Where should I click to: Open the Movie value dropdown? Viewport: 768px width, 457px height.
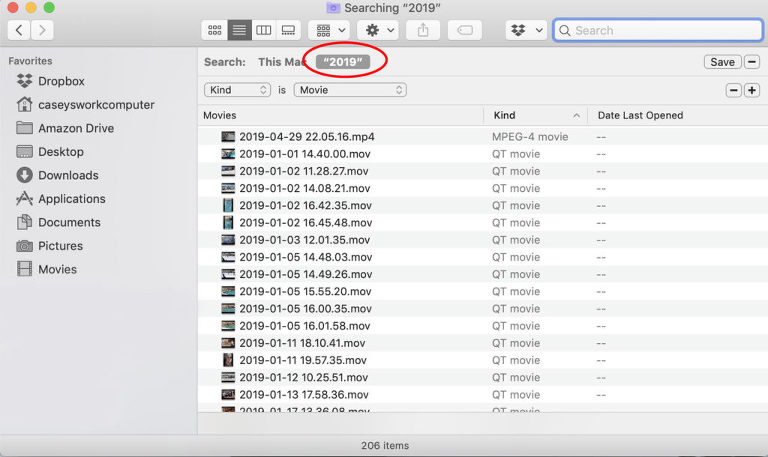pos(350,90)
